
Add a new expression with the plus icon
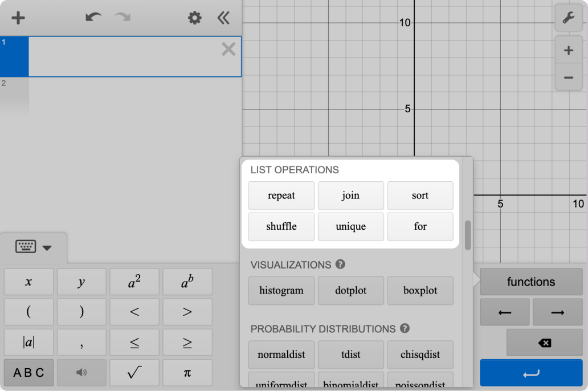click(x=18, y=18)
